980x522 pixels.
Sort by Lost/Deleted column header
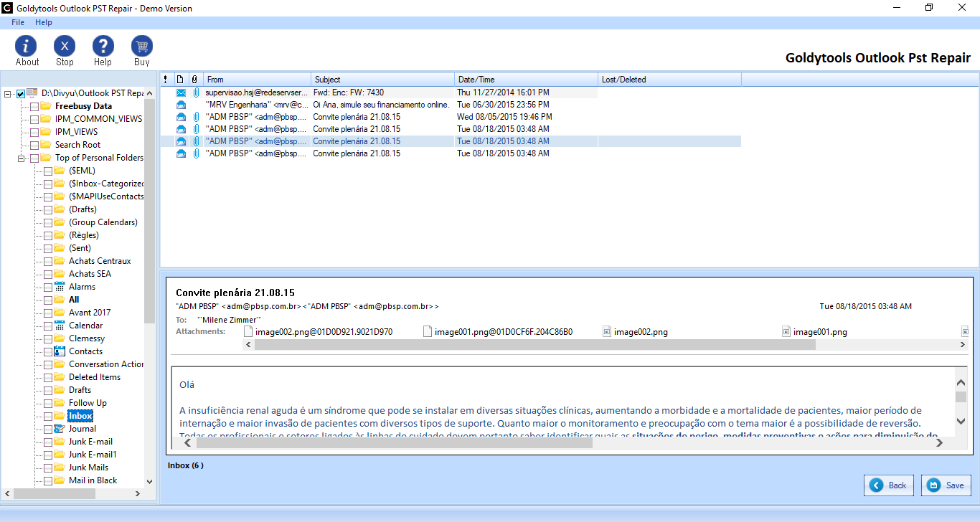click(670, 80)
